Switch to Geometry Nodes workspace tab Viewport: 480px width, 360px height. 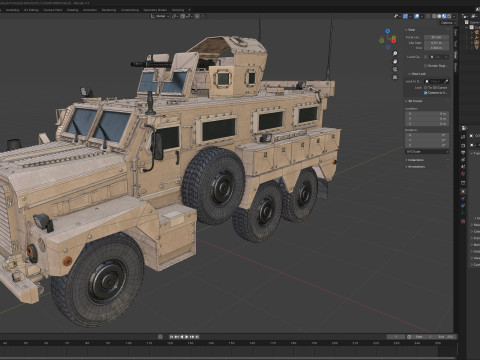[155, 10]
